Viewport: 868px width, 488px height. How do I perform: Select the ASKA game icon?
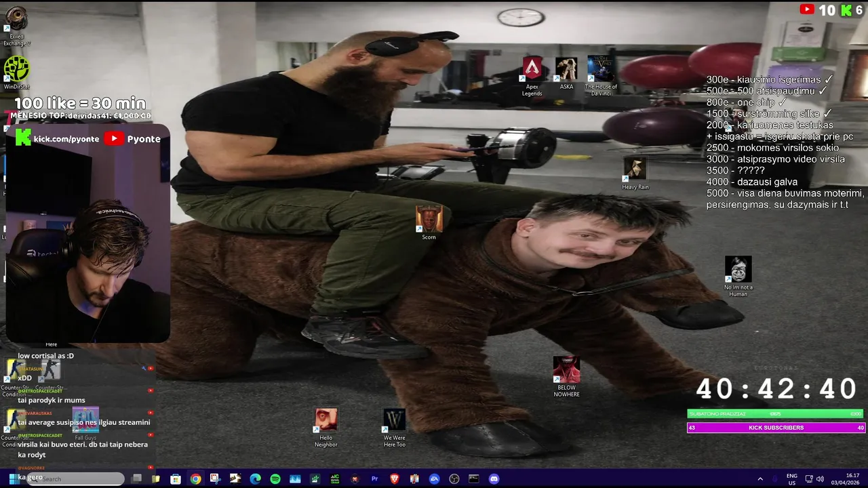[566, 73]
